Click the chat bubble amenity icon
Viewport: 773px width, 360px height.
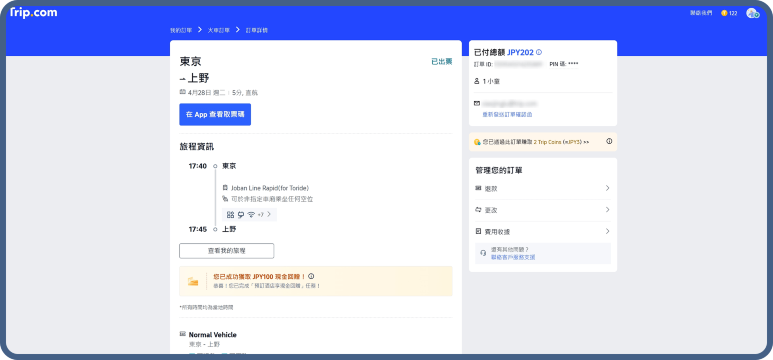click(x=241, y=215)
